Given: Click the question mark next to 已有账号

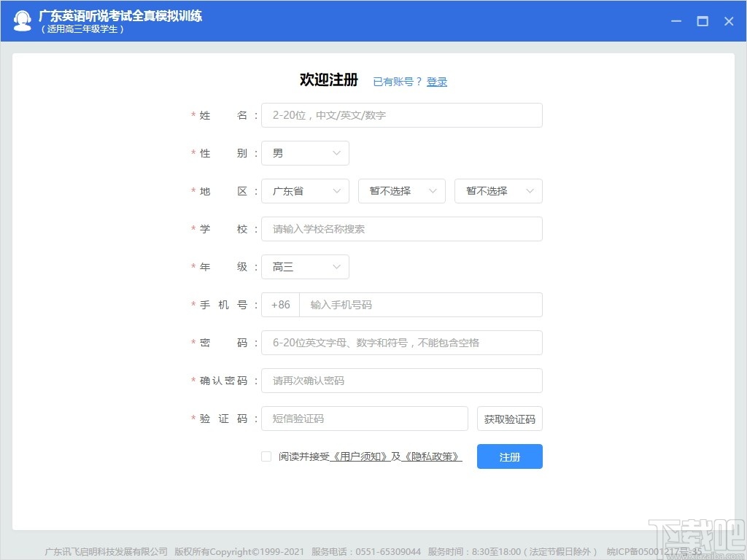Looking at the screenshot, I should point(417,82).
